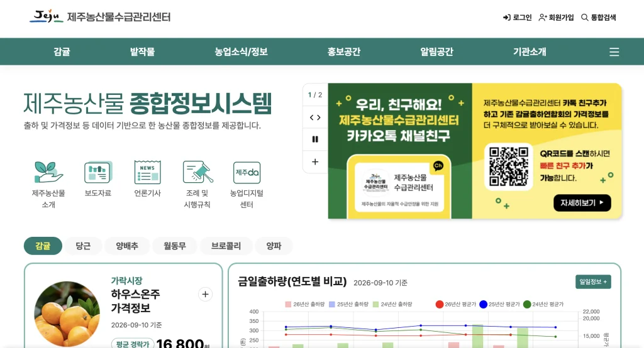Select the 양파 crop tab
Screen dimensions: 644x348
point(274,246)
